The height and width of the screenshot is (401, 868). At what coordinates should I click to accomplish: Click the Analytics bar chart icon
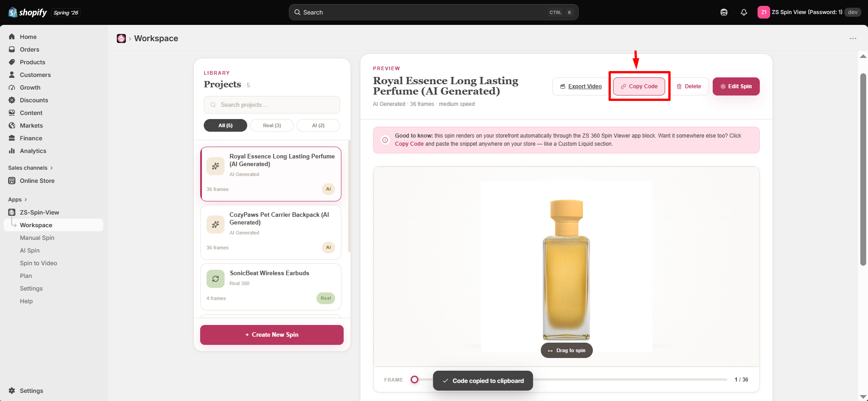coord(12,151)
